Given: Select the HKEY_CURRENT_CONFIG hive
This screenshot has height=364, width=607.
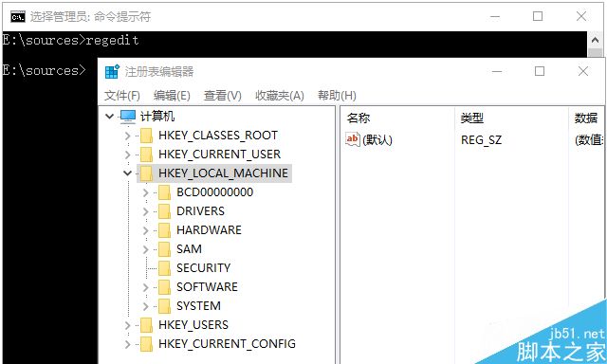Looking at the screenshot, I should coord(228,344).
